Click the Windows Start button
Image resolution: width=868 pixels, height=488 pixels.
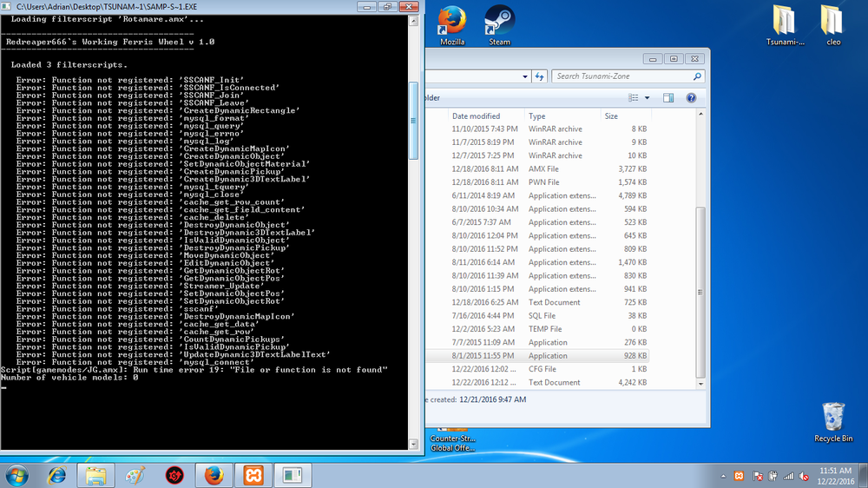[x=17, y=475]
